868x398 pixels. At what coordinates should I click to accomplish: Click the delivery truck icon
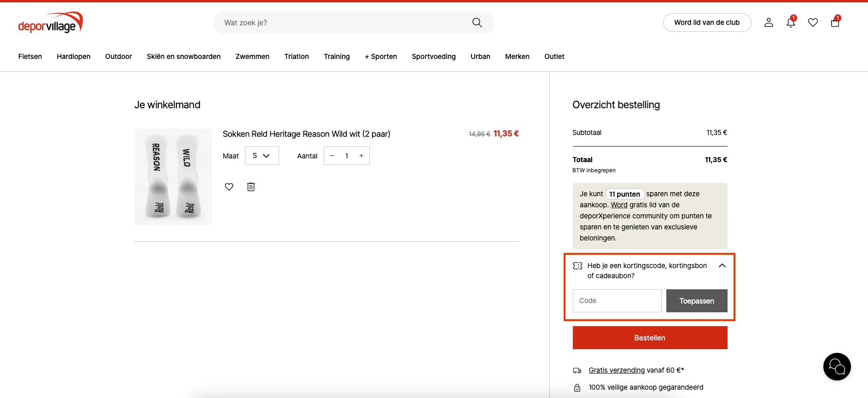coord(577,370)
